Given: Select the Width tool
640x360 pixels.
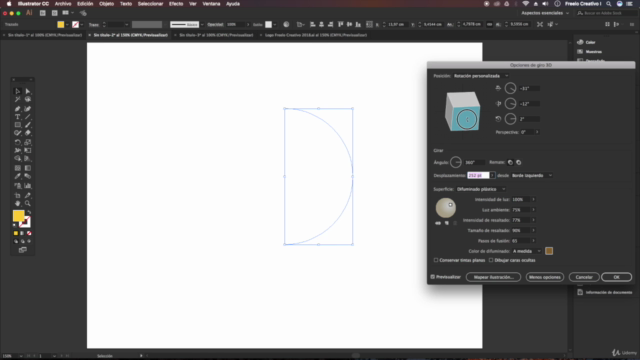Looking at the screenshot, I should tap(18, 151).
